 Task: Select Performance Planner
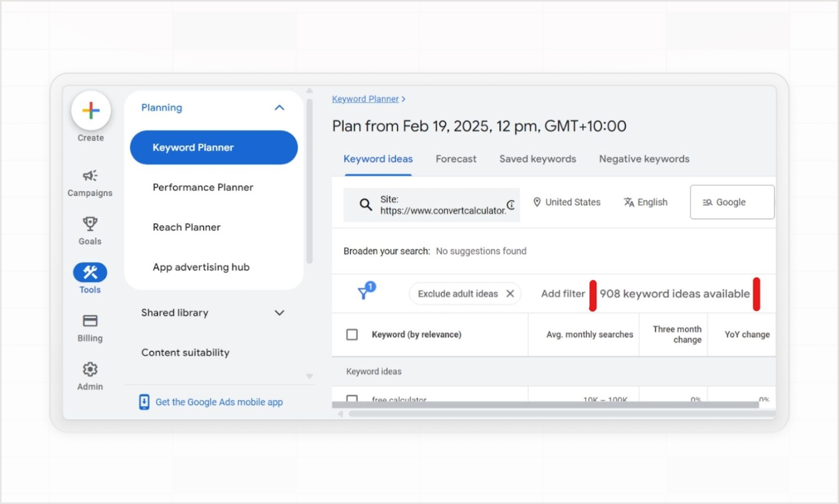203,188
